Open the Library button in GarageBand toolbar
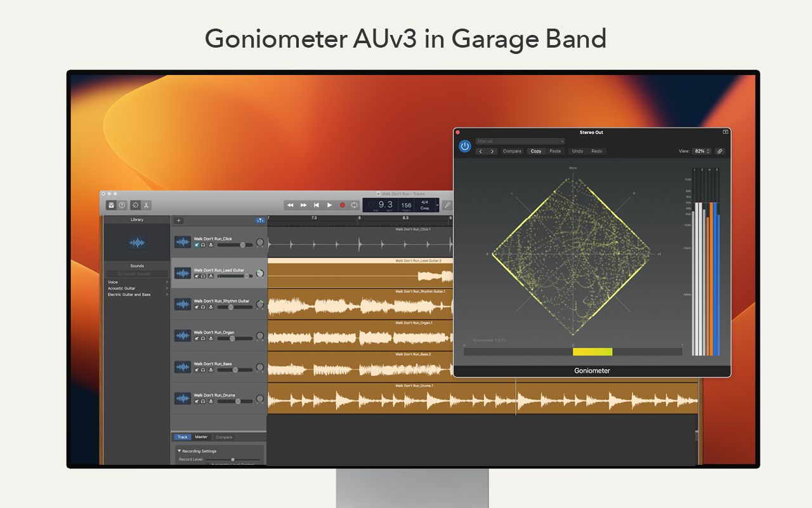Screen dimensions: 812x508 pos(111,205)
